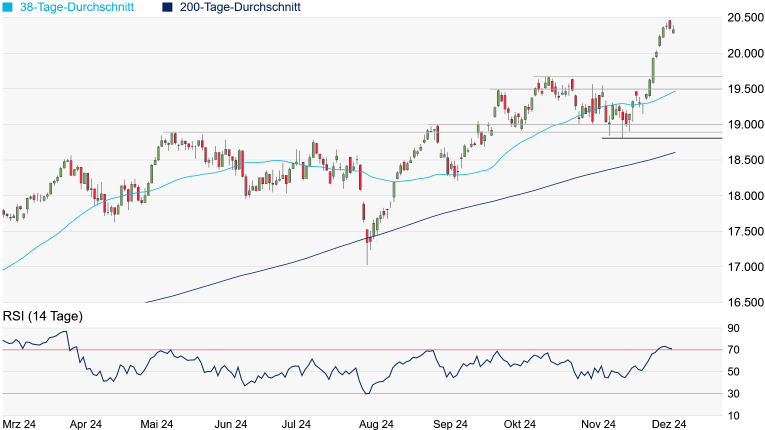The width and height of the screenshot is (765, 430).
Task: Click the 18.500 price axis label
Action: 744,161
